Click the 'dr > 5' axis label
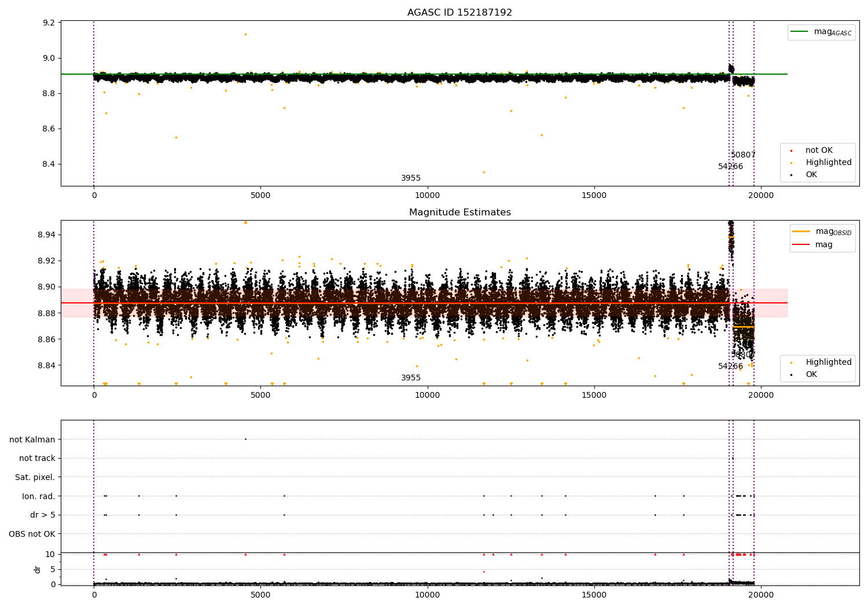The height and width of the screenshot is (608, 868). 42,515
